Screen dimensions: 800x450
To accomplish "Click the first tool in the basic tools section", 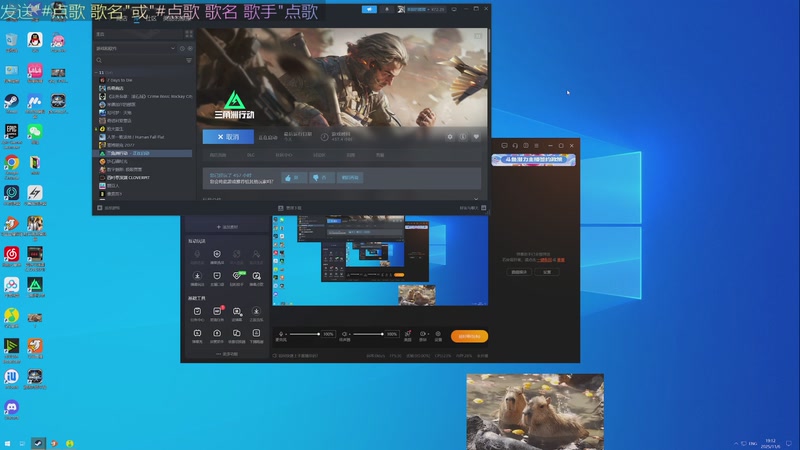I will (197, 313).
